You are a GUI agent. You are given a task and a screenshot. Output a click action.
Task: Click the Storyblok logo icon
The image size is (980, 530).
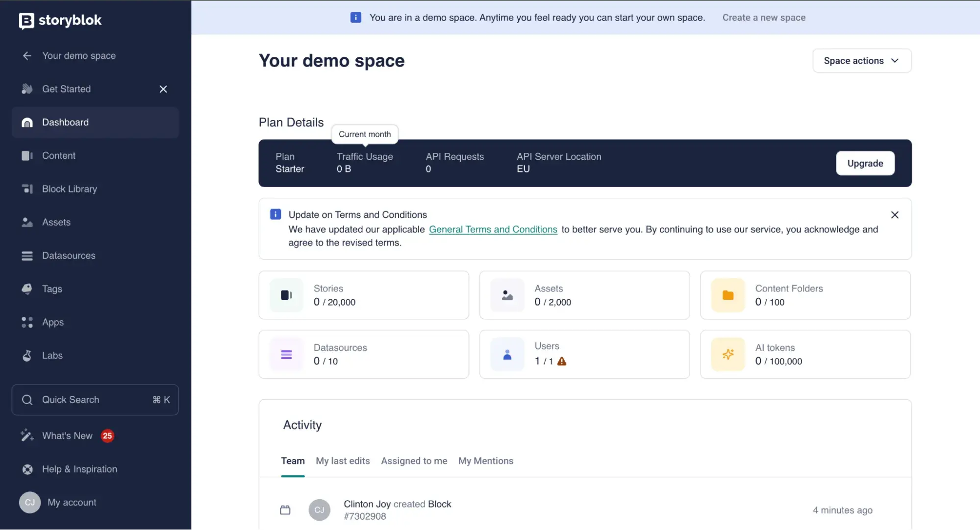pos(26,21)
